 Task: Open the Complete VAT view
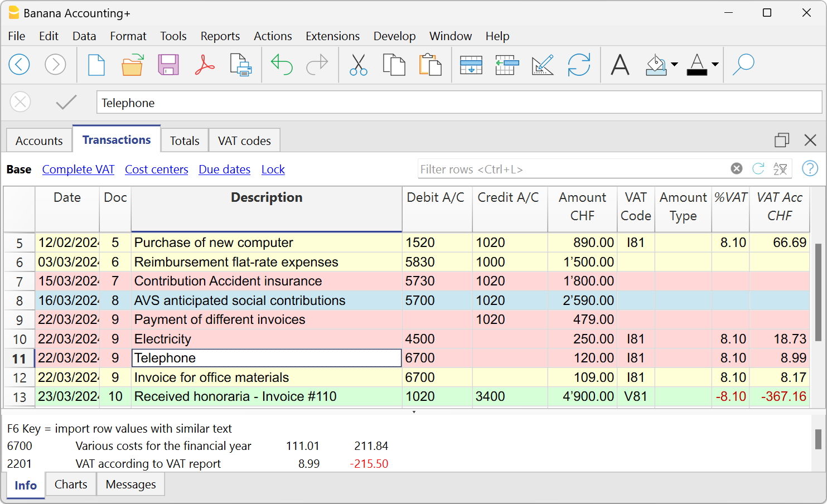[x=78, y=169]
